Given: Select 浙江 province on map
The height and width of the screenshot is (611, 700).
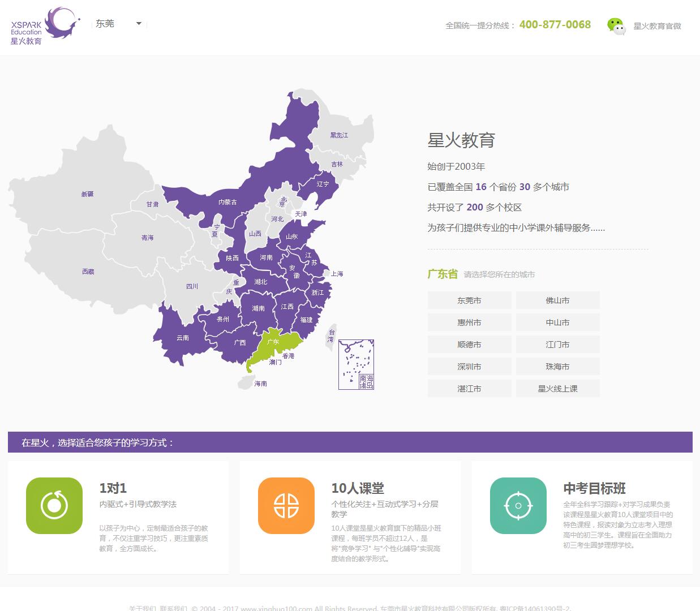Looking at the screenshot, I should pos(317,292).
